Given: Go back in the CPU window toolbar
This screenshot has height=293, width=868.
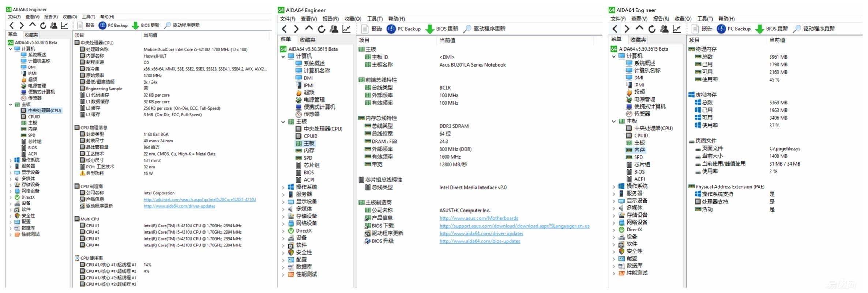Looking at the screenshot, I should [12, 25].
